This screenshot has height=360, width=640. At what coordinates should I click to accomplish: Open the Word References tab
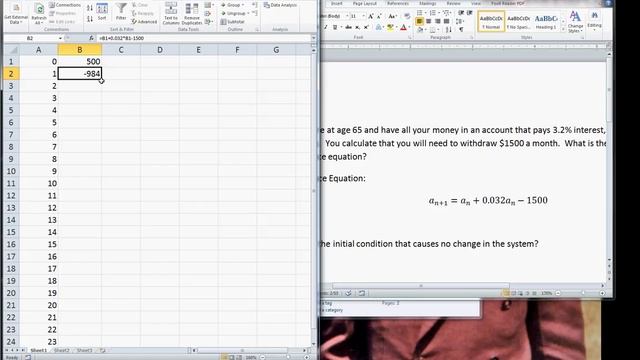[398, 4]
